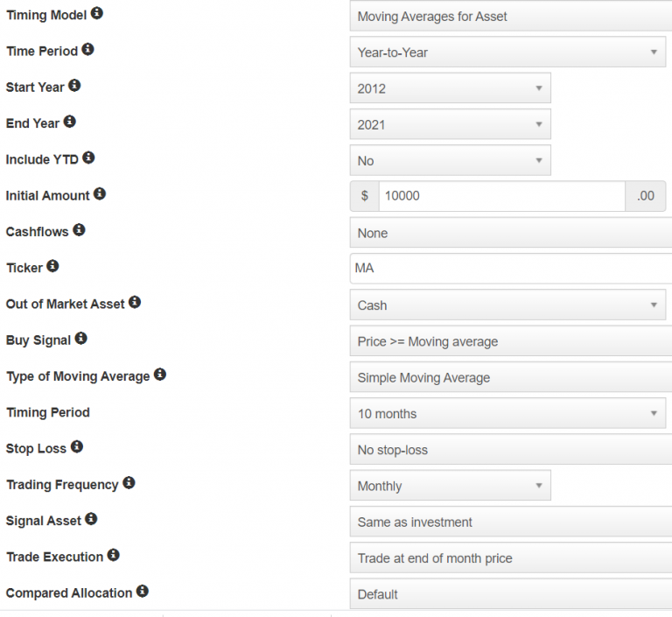The image size is (672, 617).
Task: Open the Timing Period 10 months dropdown
Action: pos(507,413)
